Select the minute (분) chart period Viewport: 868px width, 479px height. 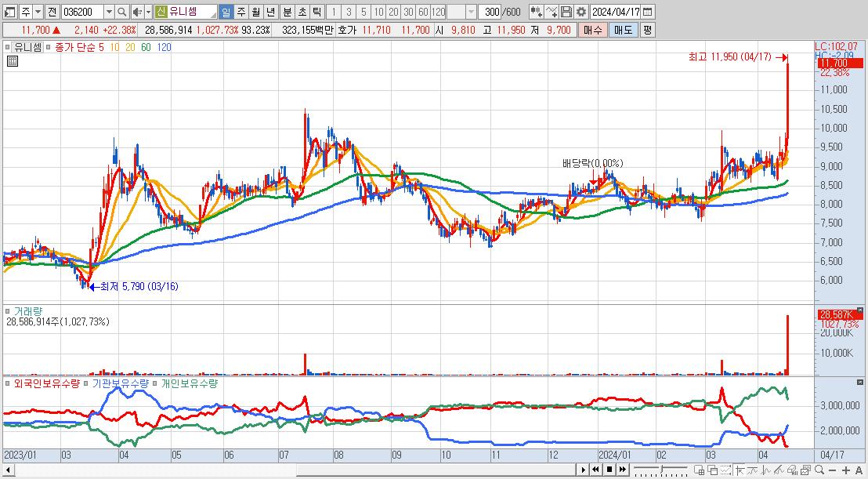[x=288, y=12]
